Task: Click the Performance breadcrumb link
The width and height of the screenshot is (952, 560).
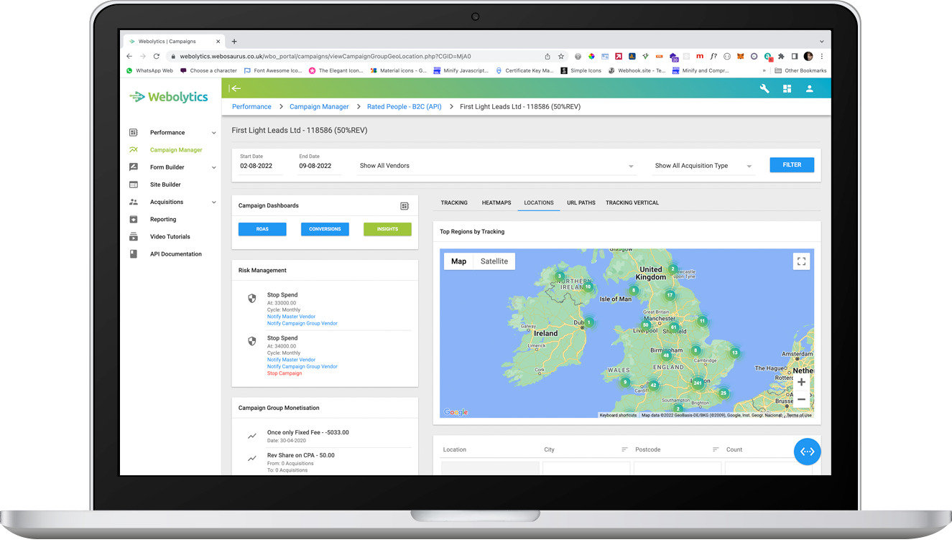Action: click(x=251, y=107)
